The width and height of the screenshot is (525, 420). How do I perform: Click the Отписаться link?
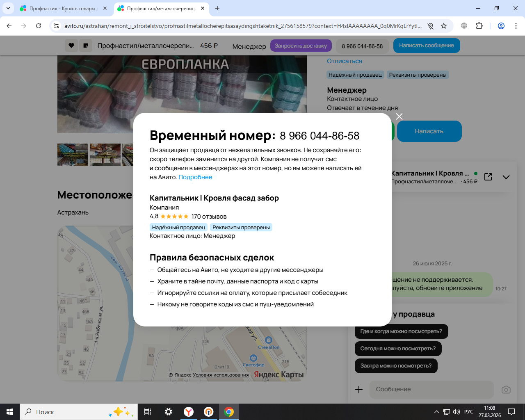[x=345, y=61]
